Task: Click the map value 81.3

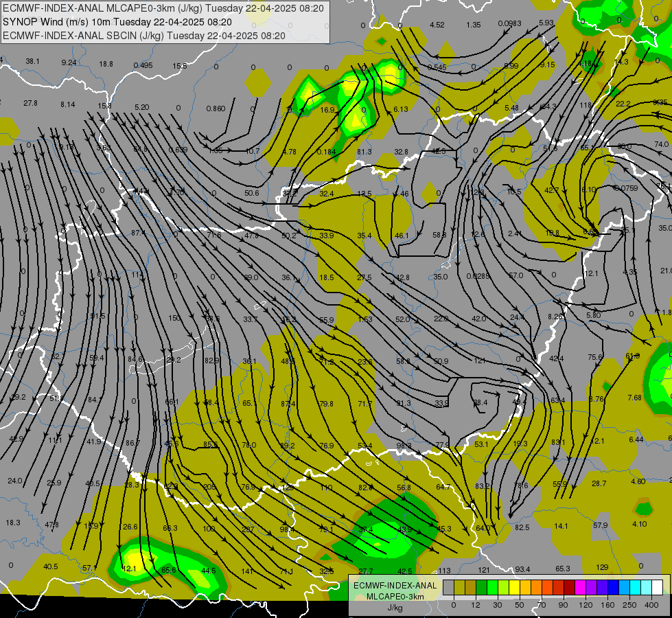Action: 364,152
